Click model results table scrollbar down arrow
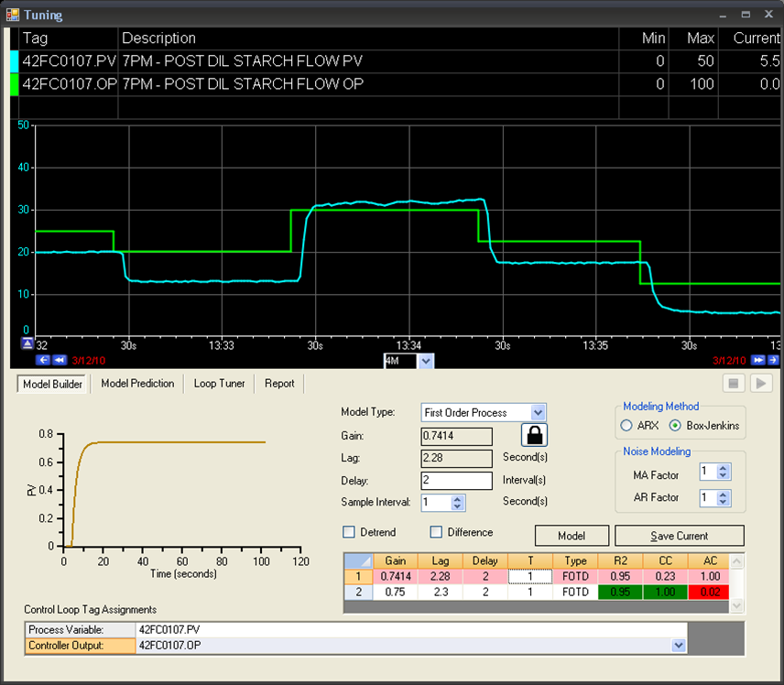The width and height of the screenshot is (784, 685). click(736, 606)
